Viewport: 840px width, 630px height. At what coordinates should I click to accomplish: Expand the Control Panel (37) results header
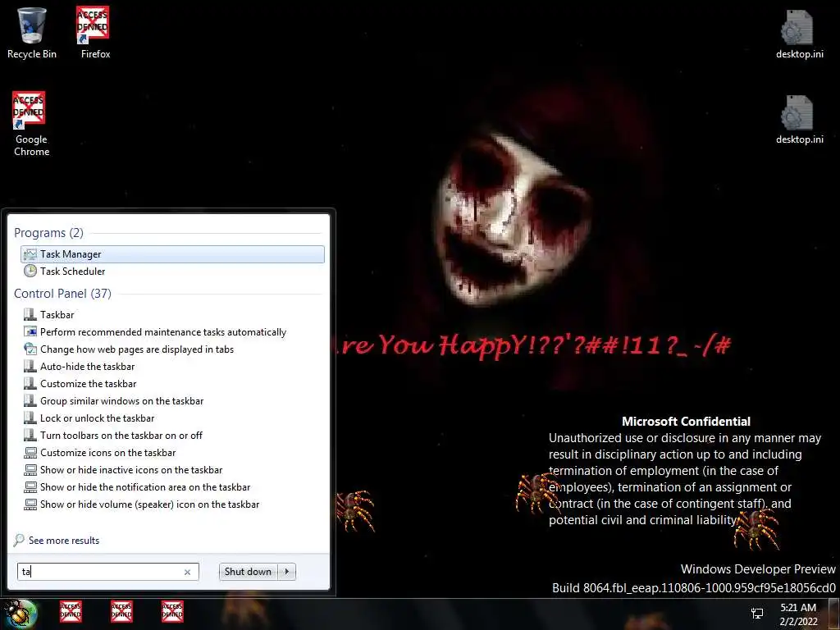pos(62,293)
